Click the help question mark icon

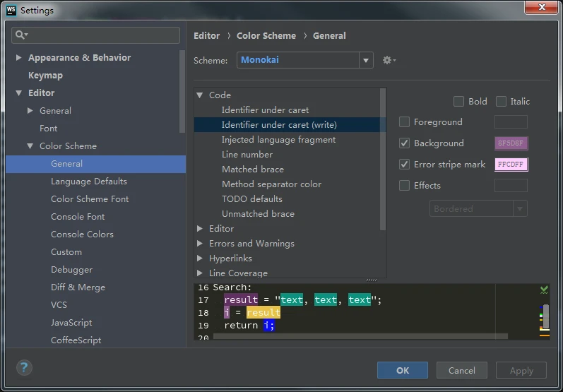coord(24,368)
